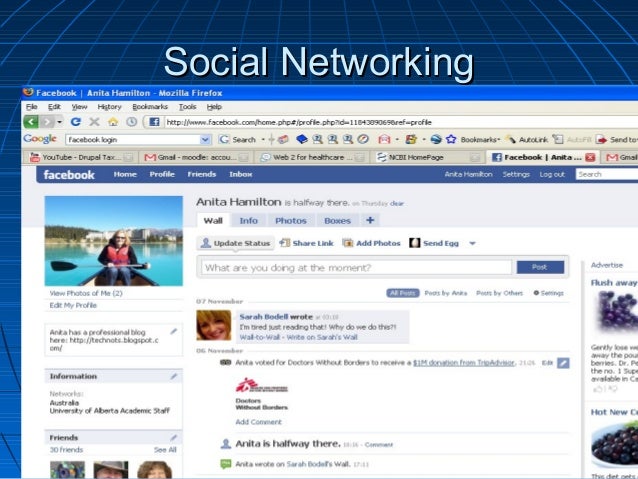
Task: Click the Firefox forward arrow button
Action: click(x=47, y=122)
